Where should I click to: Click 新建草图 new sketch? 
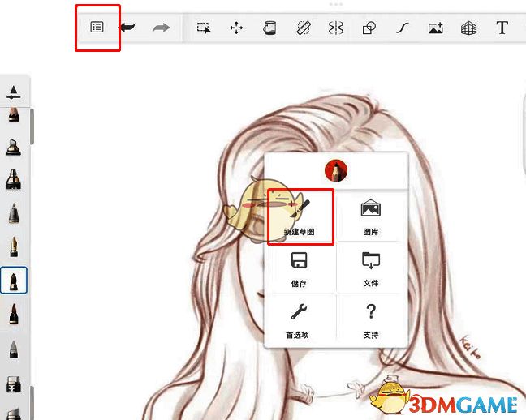[x=300, y=216]
